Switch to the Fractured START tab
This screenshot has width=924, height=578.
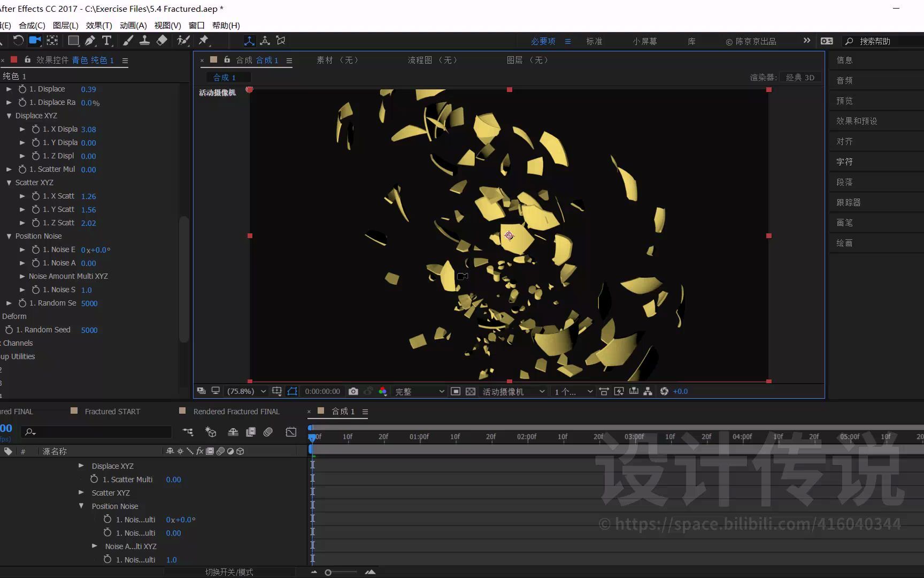pos(112,411)
